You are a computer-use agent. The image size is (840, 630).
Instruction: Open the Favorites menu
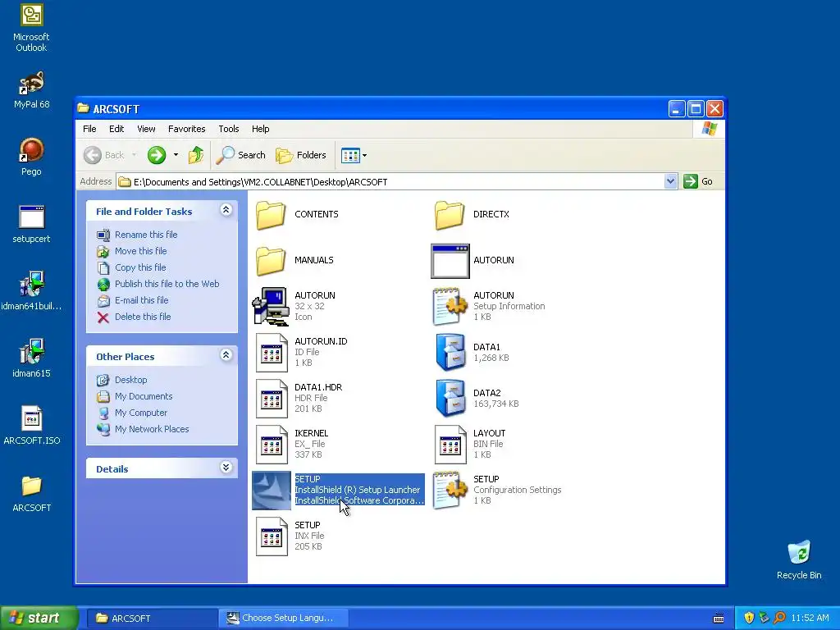(x=186, y=129)
